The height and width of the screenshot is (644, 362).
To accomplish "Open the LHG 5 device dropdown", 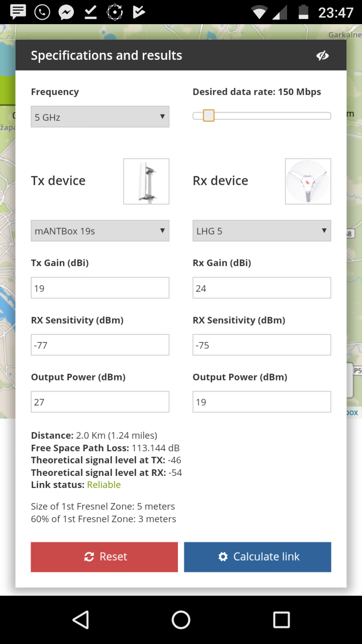I will (x=262, y=231).
